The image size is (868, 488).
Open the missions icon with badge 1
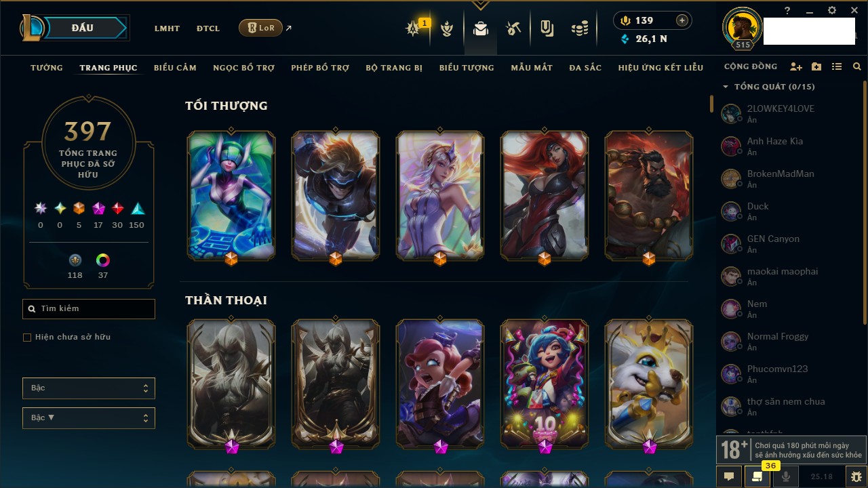pyautogui.click(x=414, y=28)
